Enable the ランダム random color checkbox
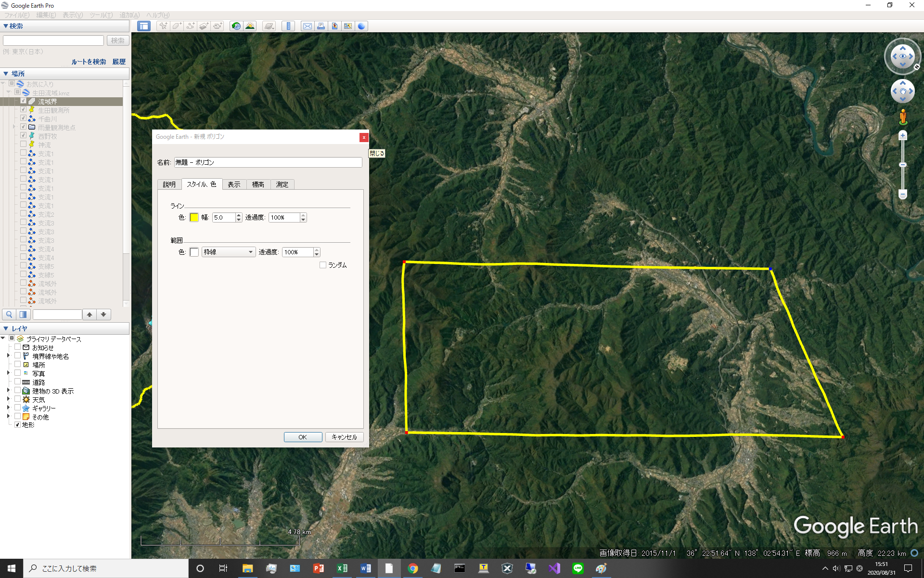The width and height of the screenshot is (924, 578). [323, 265]
